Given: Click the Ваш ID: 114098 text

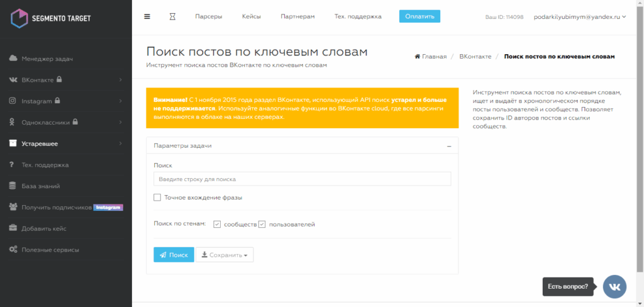Looking at the screenshot, I should click(x=504, y=17).
